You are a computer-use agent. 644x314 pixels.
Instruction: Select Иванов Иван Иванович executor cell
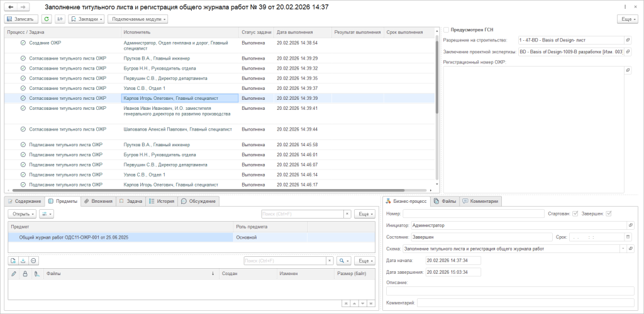pyautogui.click(x=180, y=114)
